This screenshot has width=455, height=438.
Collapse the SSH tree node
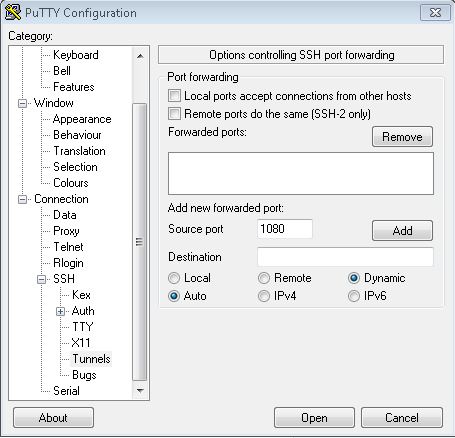click(41, 279)
